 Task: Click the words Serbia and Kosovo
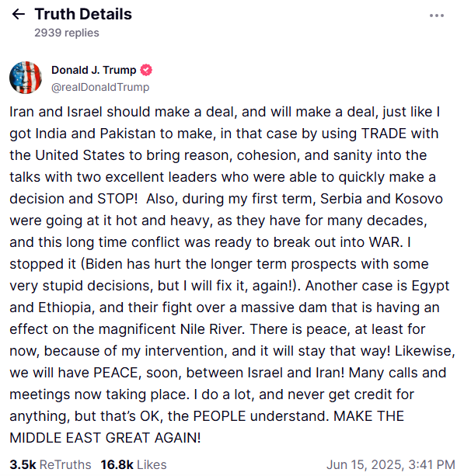[382, 199]
